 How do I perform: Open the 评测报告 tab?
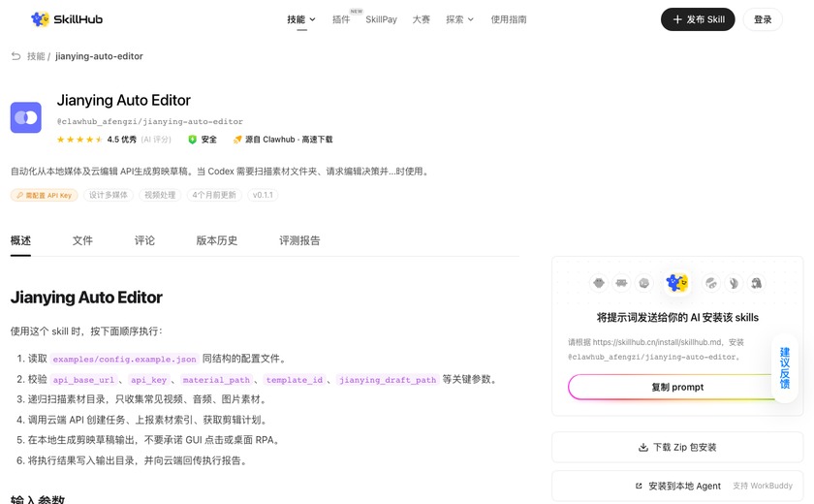[x=299, y=240]
